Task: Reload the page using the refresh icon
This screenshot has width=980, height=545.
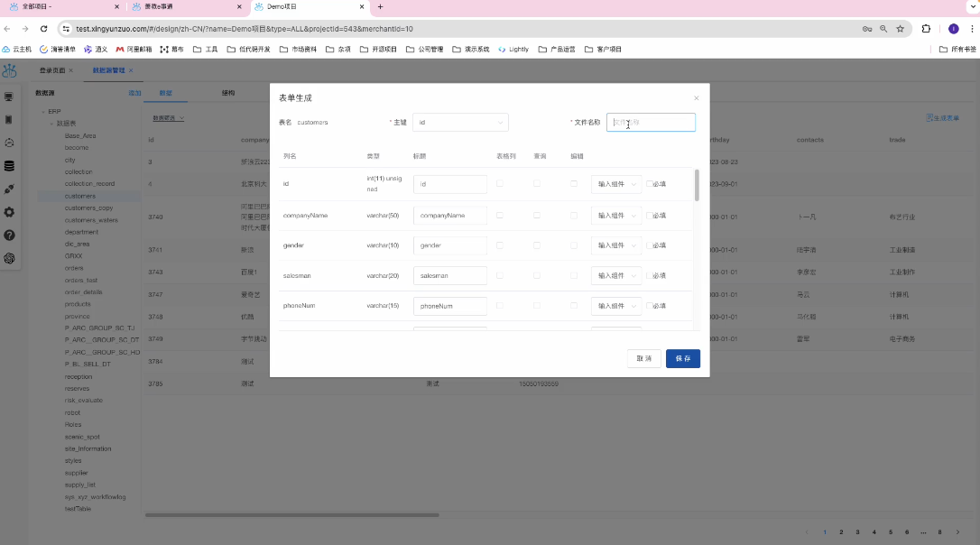Action: tap(43, 29)
